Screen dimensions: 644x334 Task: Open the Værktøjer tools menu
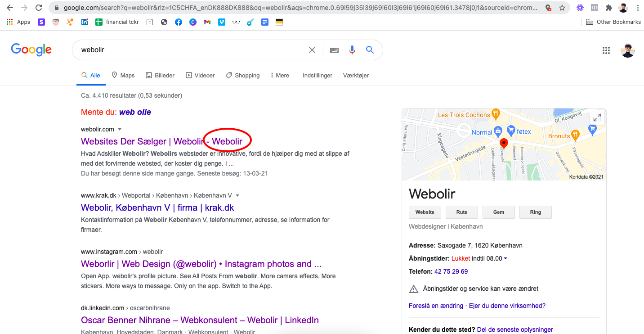pyautogui.click(x=356, y=75)
